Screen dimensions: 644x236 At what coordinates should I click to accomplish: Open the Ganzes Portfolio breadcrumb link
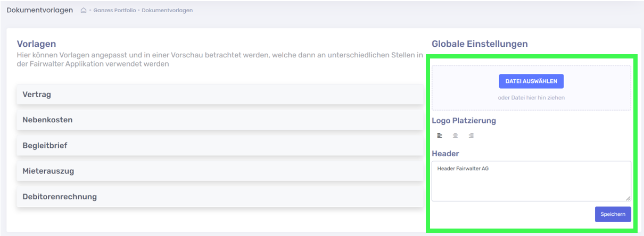(115, 11)
